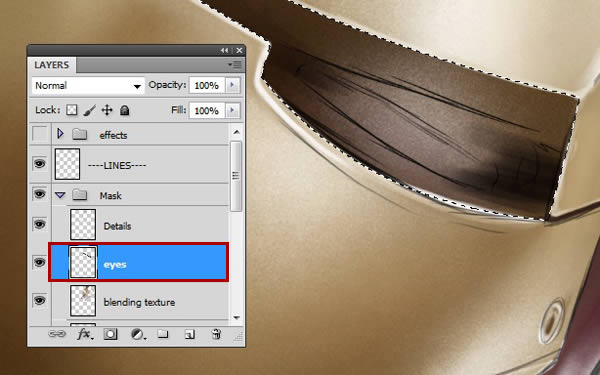600x375 pixels.
Task: Lock layer position
Action: point(107,110)
